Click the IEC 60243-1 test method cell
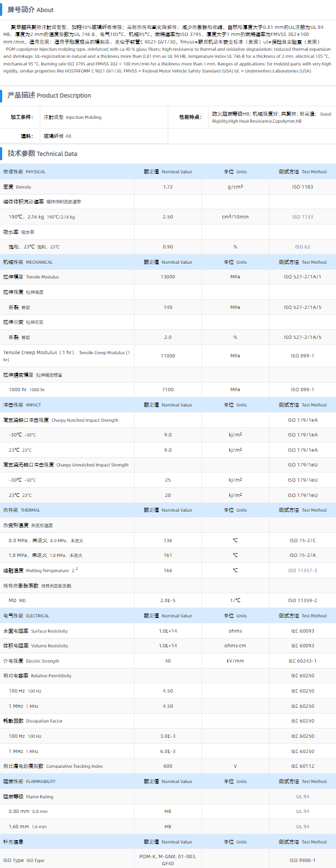 [302, 661]
